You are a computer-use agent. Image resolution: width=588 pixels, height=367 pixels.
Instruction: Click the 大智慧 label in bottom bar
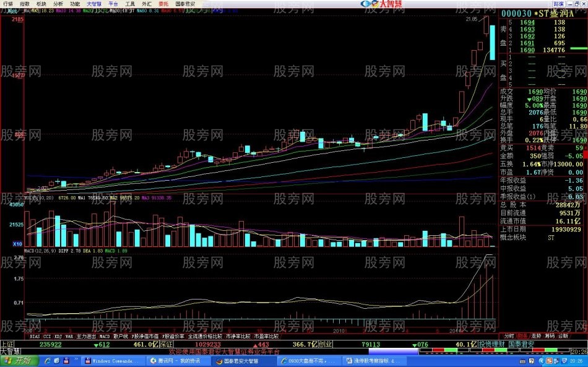(x=10, y=352)
